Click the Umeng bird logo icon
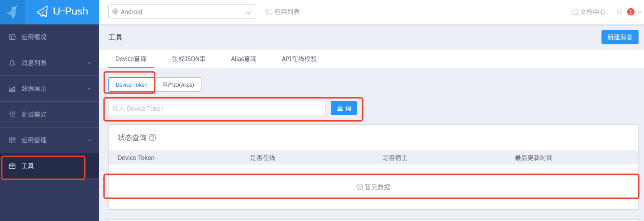The height and width of the screenshot is (221, 644). pyautogui.click(x=12, y=12)
